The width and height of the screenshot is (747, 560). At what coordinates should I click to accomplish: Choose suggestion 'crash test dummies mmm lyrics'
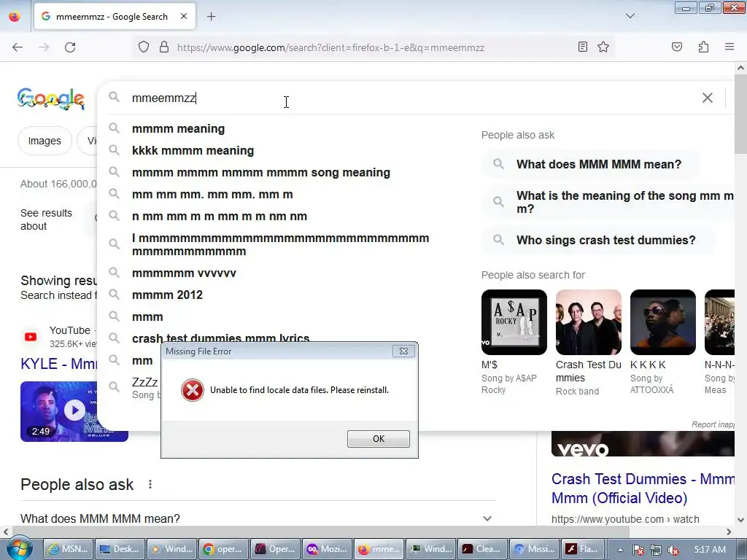[x=220, y=337]
